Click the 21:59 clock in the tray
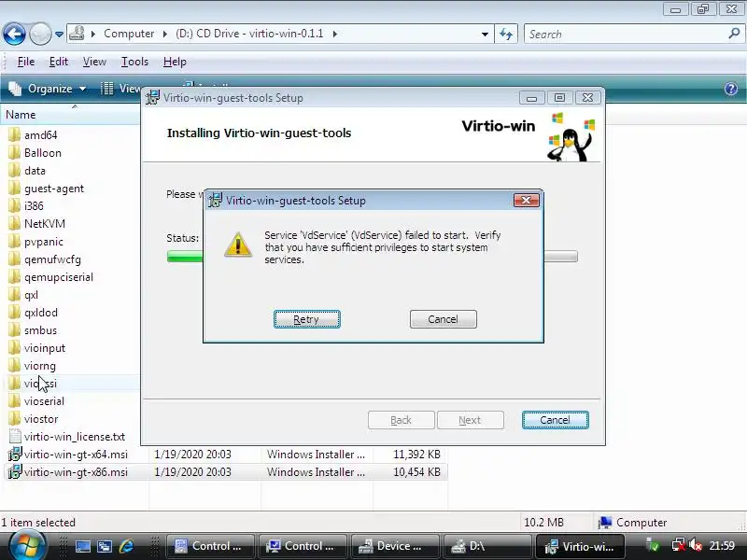The image size is (747, 560). tap(722, 546)
